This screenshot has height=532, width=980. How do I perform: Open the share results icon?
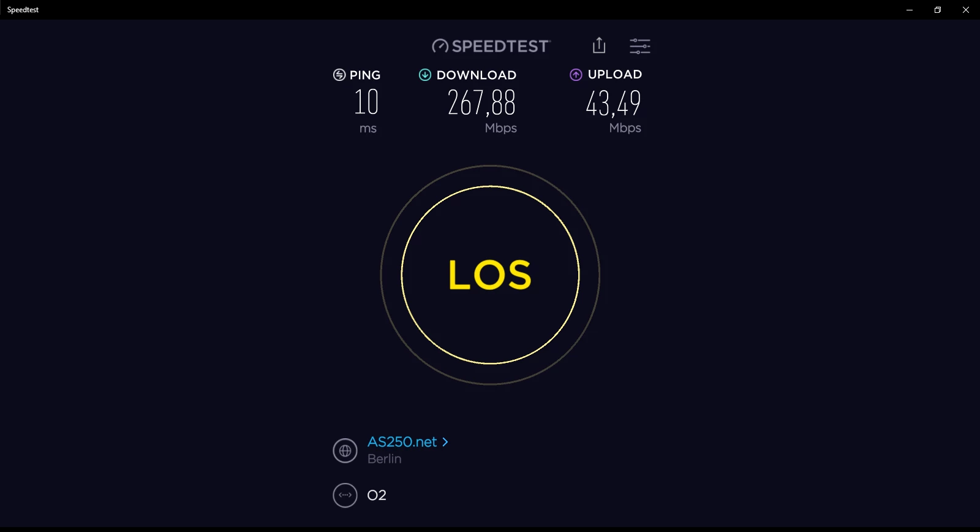tap(599, 45)
